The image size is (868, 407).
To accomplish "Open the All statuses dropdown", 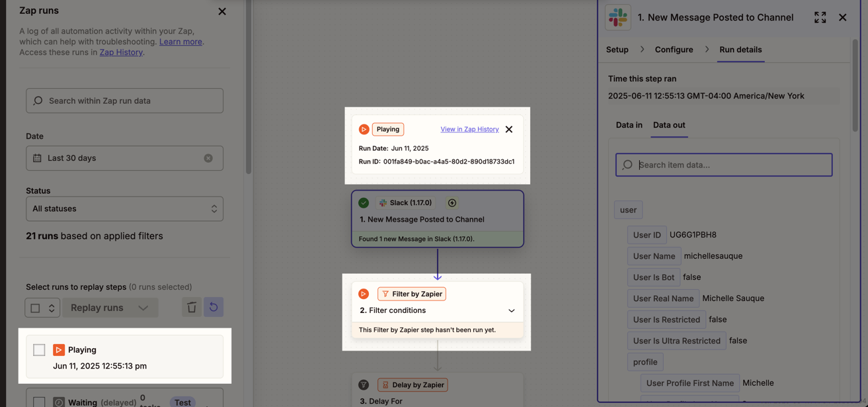I will (x=124, y=208).
